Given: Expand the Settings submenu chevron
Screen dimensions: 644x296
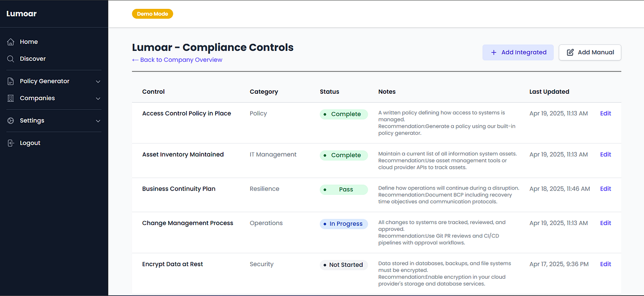Looking at the screenshot, I should [x=98, y=121].
